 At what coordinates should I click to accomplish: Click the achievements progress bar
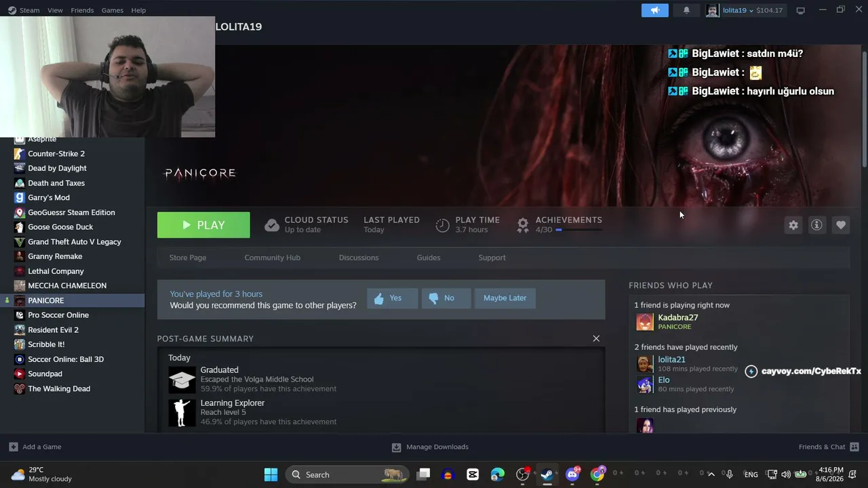click(580, 230)
